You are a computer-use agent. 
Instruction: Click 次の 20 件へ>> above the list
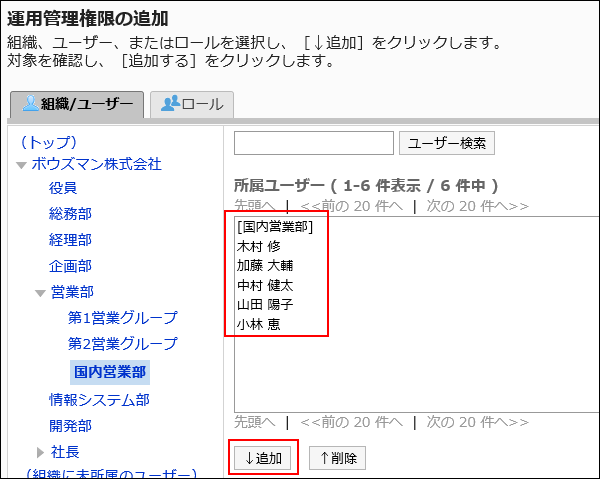coord(478,206)
